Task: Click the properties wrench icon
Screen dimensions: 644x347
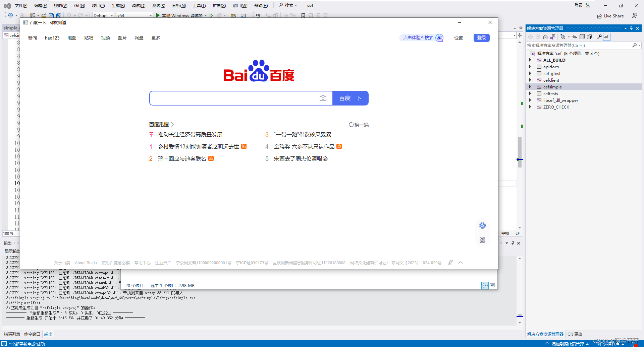Action: (x=599, y=37)
